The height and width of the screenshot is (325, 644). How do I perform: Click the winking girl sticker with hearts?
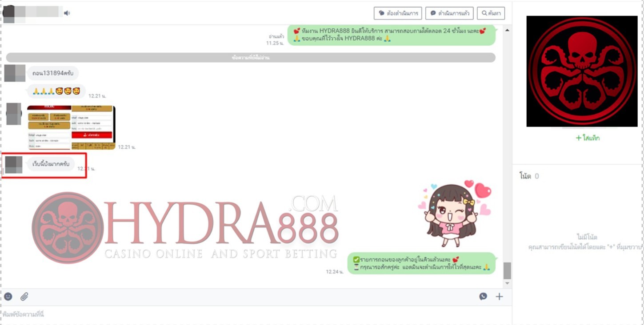click(x=454, y=214)
